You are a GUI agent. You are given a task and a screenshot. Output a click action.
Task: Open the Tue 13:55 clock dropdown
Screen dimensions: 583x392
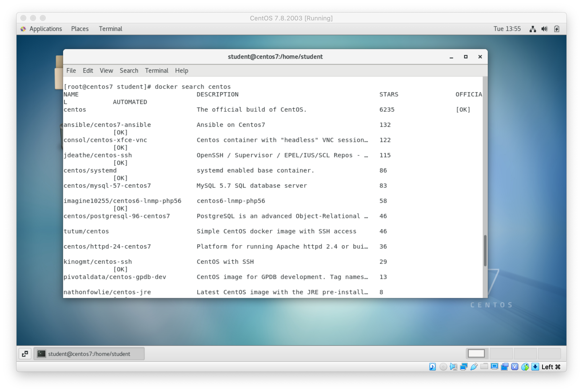coord(507,29)
